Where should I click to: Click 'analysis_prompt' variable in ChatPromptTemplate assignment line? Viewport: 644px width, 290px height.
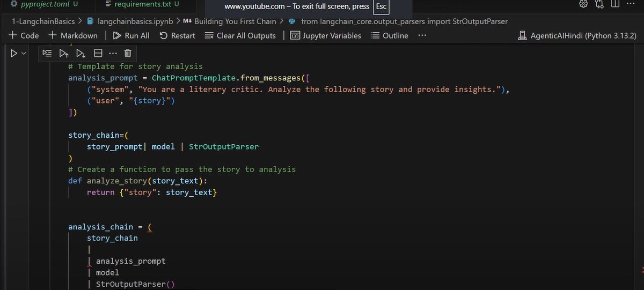click(103, 78)
